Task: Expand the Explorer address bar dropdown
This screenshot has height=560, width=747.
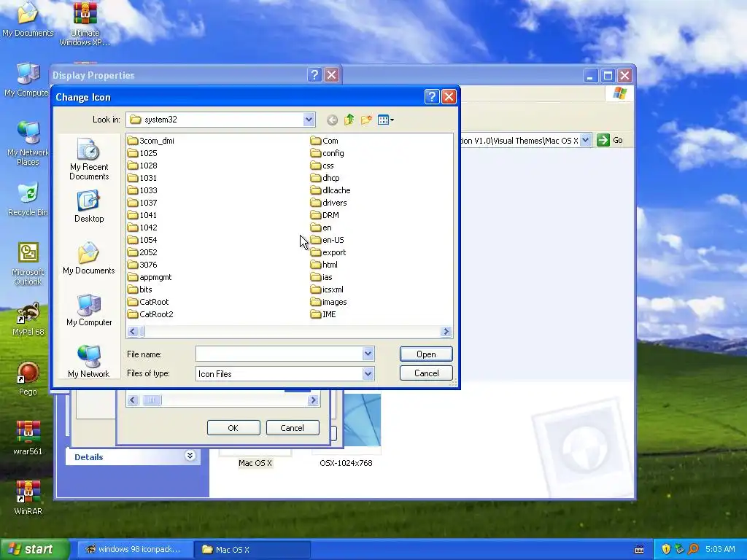Action: (x=586, y=140)
